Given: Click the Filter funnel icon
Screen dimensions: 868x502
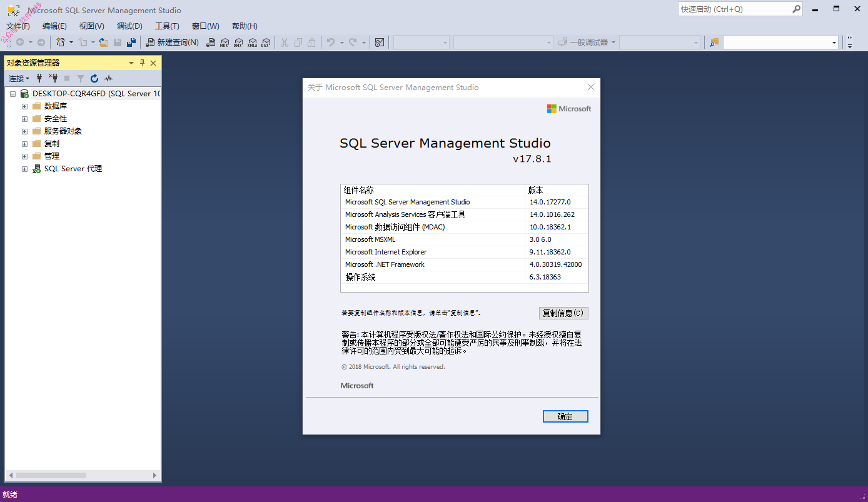Looking at the screenshot, I should point(81,78).
